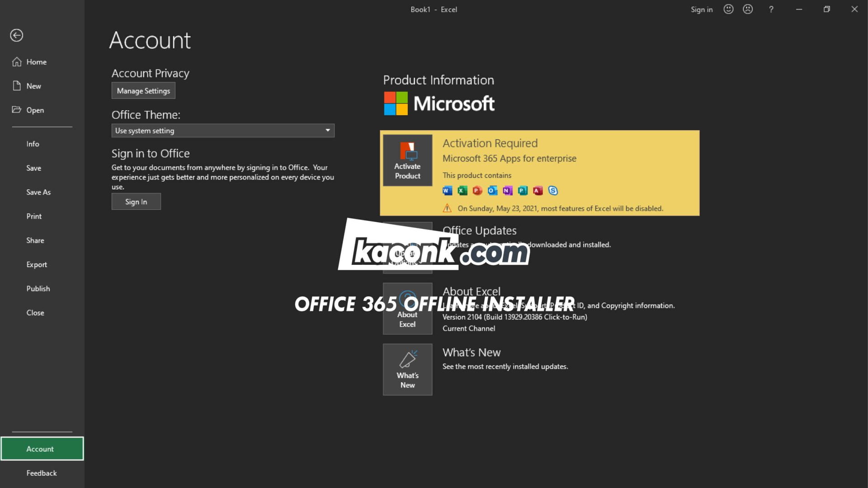Select Feedback in the left sidebar
868x488 pixels.
coord(41,473)
